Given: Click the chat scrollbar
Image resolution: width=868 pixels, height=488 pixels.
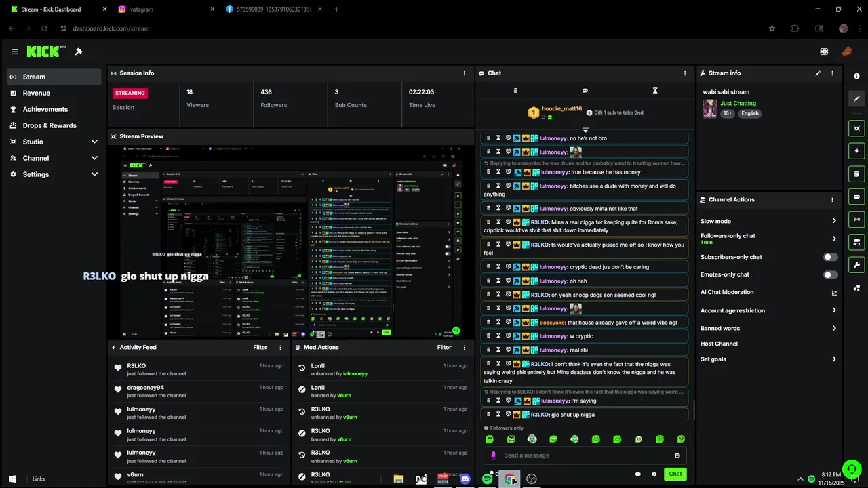Looking at the screenshot, I should tap(693, 409).
